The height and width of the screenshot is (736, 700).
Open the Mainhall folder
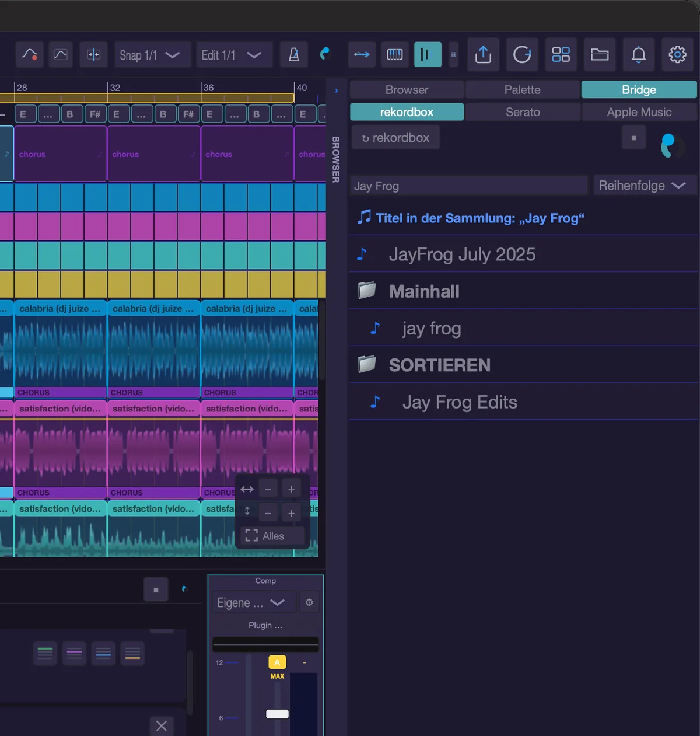[523, 291]
